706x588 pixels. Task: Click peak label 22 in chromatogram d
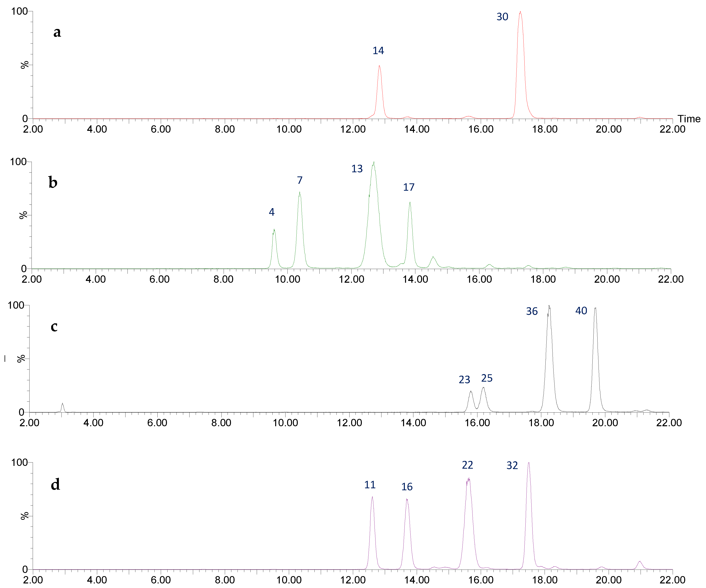click(467, 465)
